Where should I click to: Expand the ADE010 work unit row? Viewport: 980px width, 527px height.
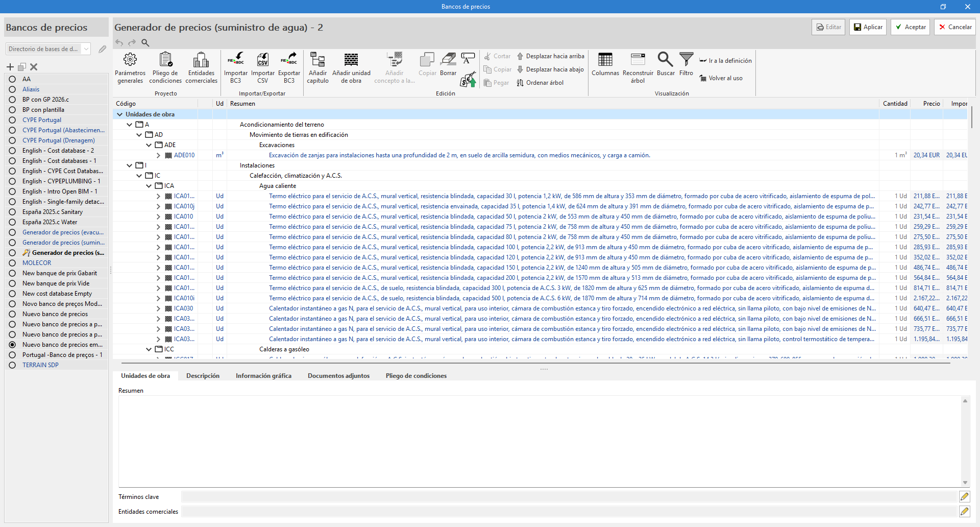pos(158,155)
